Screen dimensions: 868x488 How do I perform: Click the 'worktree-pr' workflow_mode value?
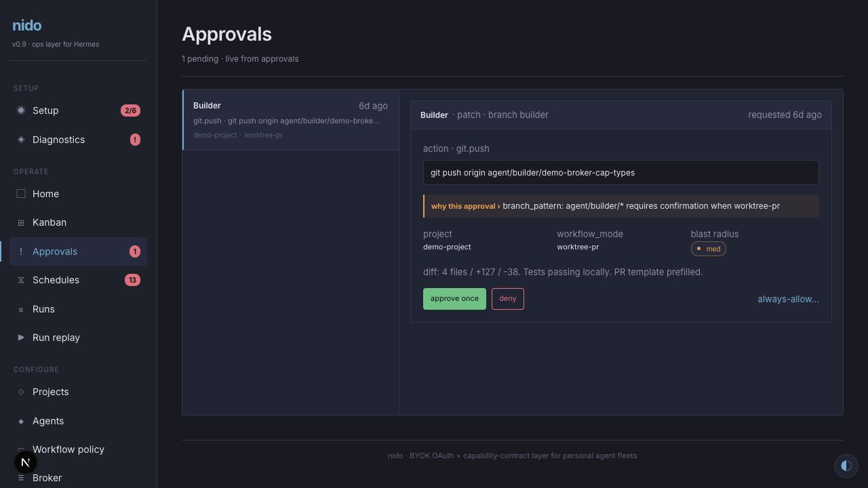578,247
